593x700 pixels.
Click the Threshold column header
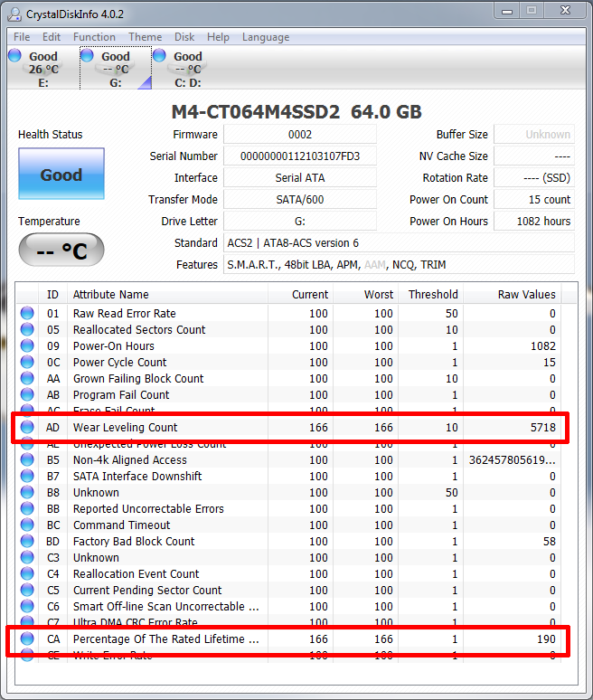[x=430, y=295]
